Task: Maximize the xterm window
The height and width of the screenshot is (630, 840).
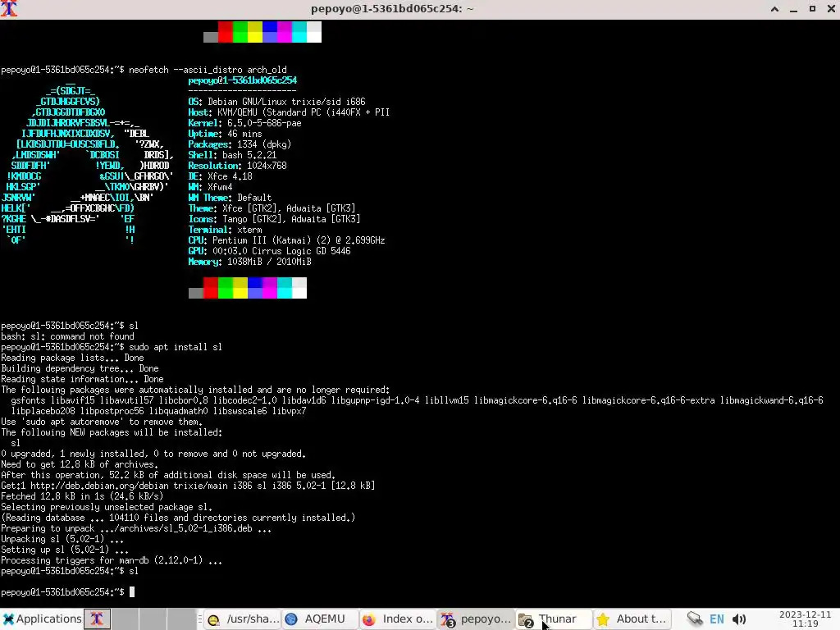Action: pyautogui.click(x=812, y=8)
